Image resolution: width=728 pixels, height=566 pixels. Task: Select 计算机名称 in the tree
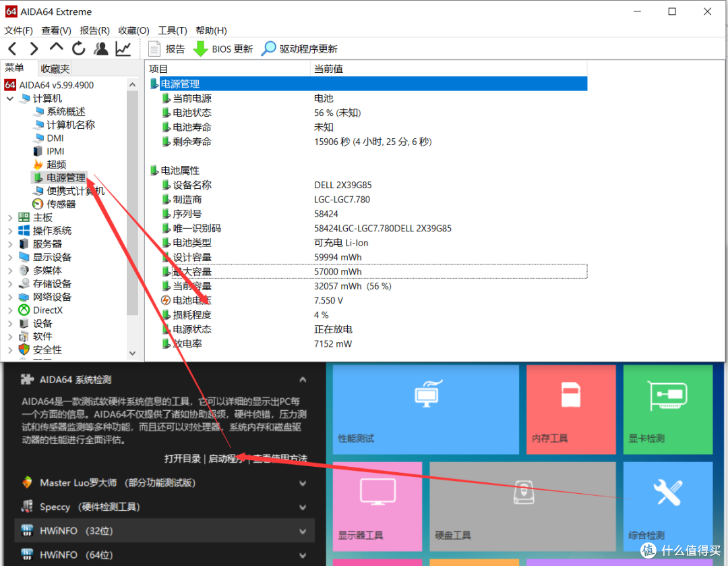pos(71,125)
